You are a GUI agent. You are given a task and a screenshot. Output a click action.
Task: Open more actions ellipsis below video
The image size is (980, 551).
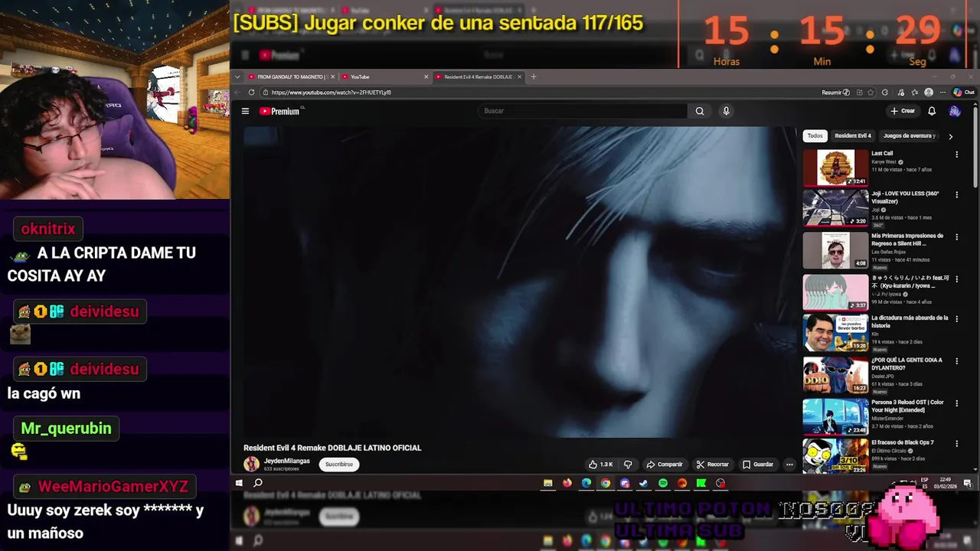[789, 465]
